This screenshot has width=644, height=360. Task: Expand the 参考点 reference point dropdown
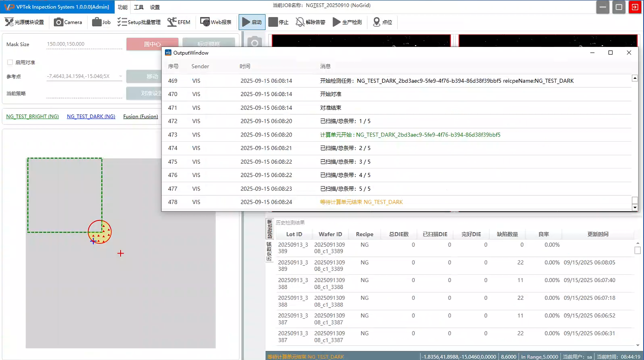click(120, 76)
